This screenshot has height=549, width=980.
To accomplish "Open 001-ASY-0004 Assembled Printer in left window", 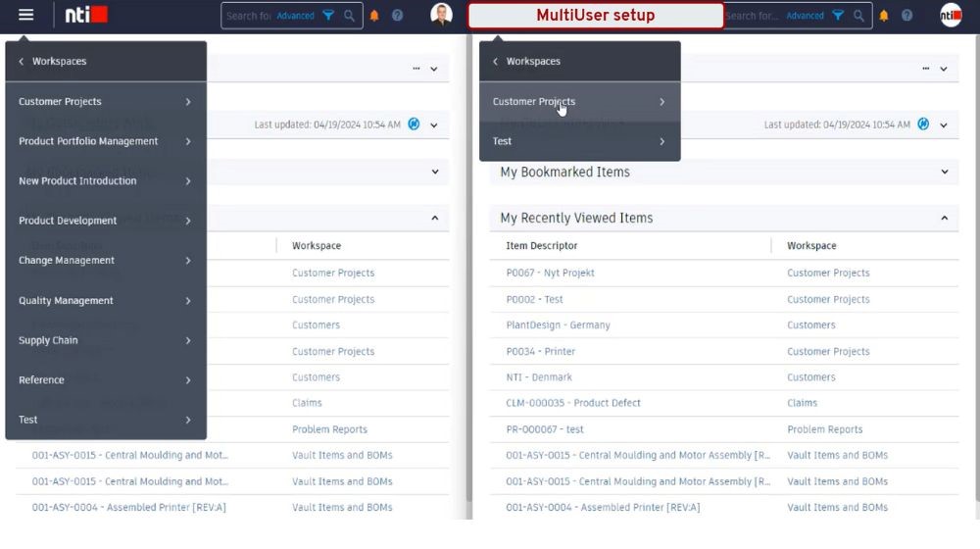I will [x=128, y=507].
